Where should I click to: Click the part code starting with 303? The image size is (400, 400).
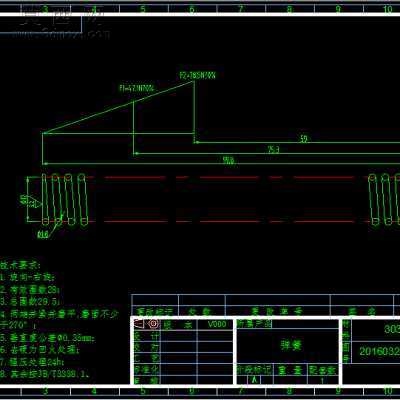tap(392, 330)
